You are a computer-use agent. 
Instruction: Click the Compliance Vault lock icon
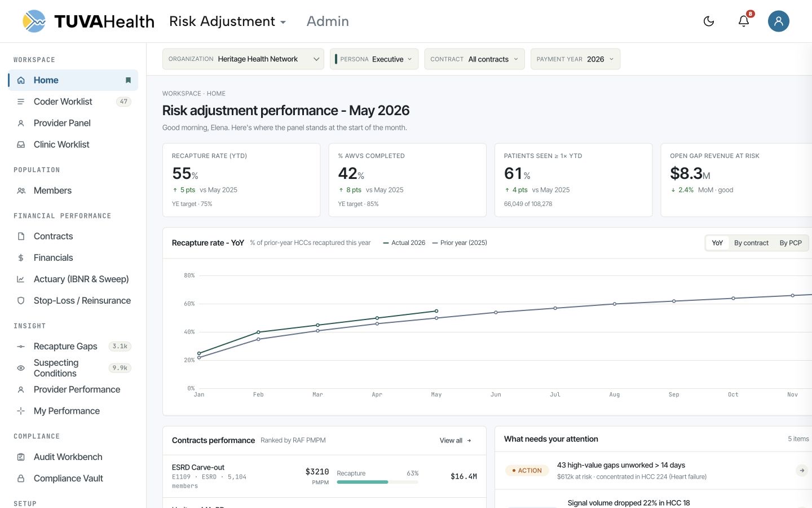click(21, 479)
